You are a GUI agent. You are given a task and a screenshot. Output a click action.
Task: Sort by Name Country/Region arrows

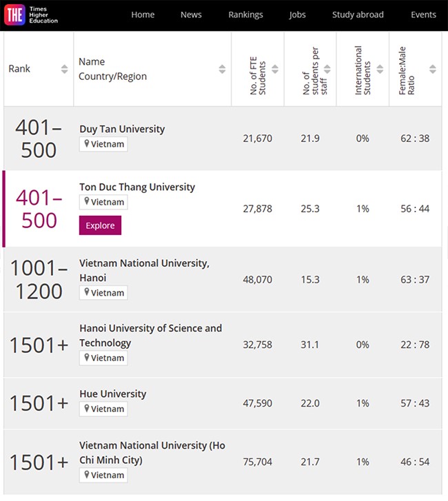222,69
